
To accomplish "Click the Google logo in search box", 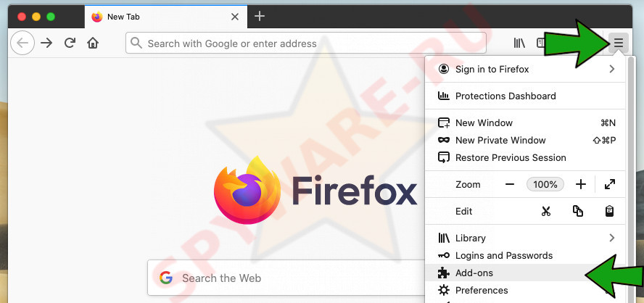I will click(166, 278).
